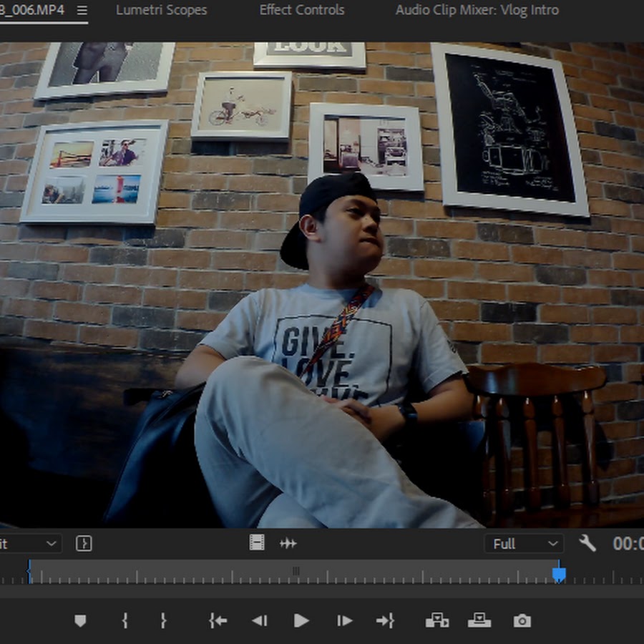Switch to the Effect Controls tab
This screenshot has height=644, width=644.
(301, 11)
